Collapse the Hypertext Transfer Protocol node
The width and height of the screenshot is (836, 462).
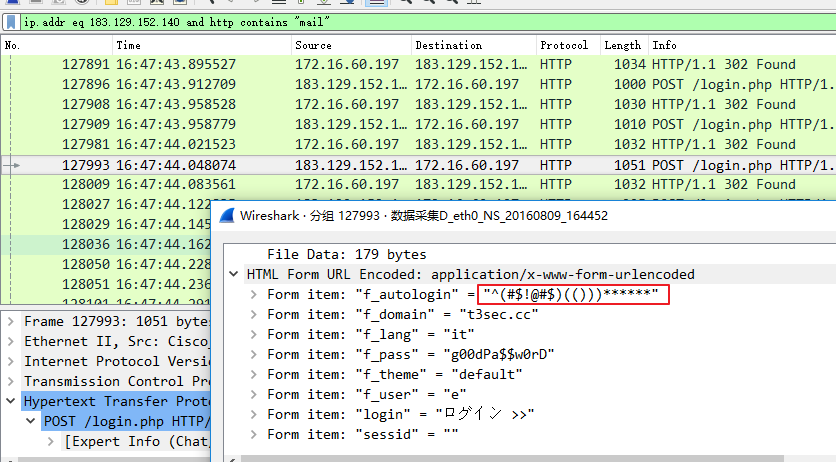(x=11, y=401)
